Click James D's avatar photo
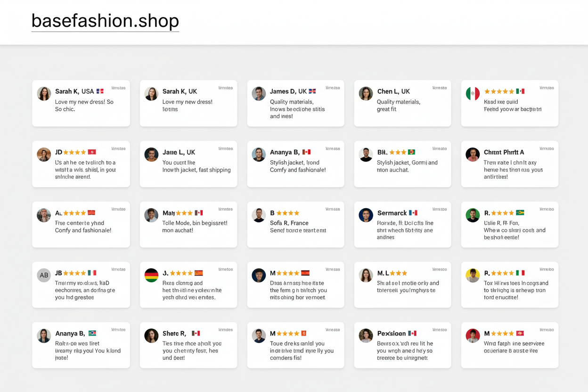Viewport: 588px width, 392px height. pyautogui.click(x=259, y=93)
